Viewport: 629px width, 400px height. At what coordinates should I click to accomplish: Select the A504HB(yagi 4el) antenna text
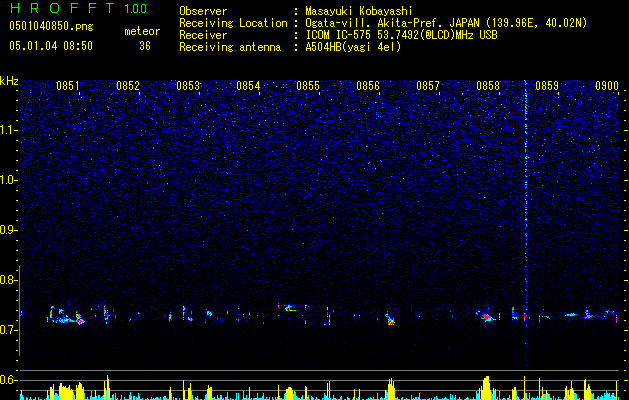(353, 47)
